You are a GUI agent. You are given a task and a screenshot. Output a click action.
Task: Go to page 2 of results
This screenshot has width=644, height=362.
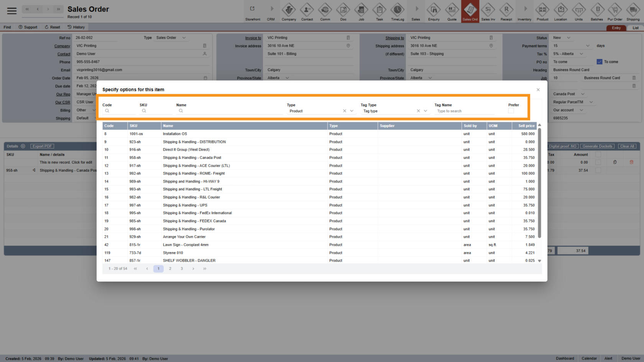click(x=170, y=269)
